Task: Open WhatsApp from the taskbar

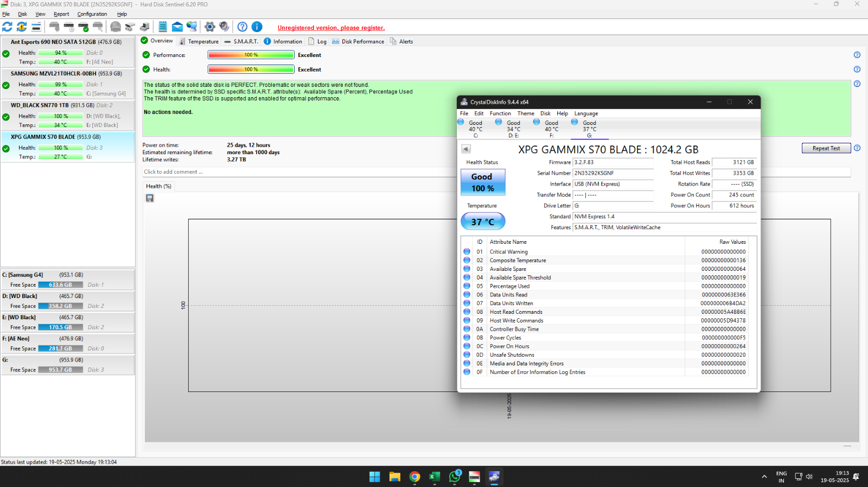Action: point(455,477)
